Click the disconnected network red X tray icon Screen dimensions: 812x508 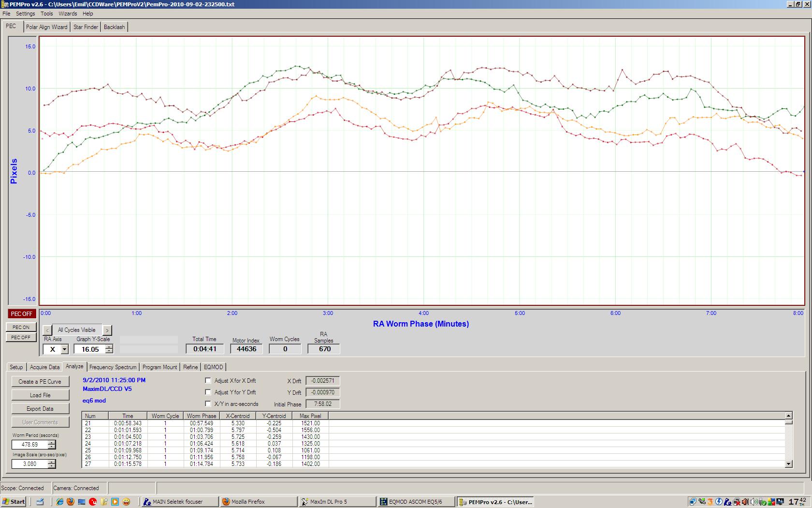coord(737,502)
